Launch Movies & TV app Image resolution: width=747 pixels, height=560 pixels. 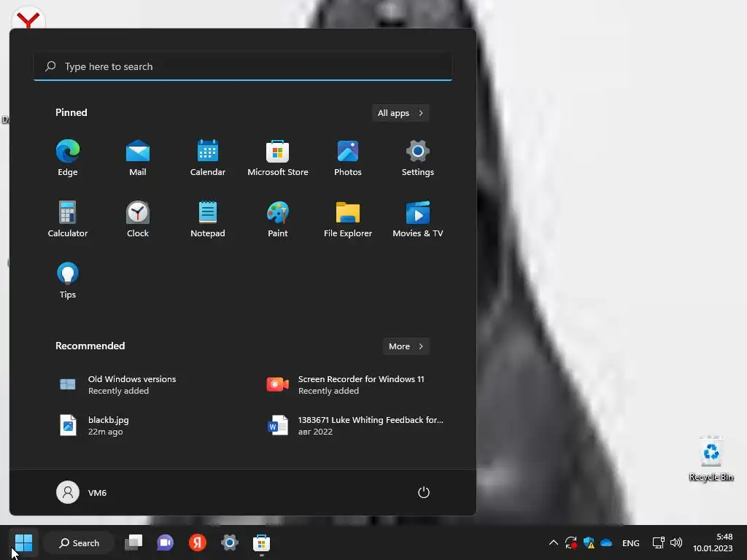[418, 219]
